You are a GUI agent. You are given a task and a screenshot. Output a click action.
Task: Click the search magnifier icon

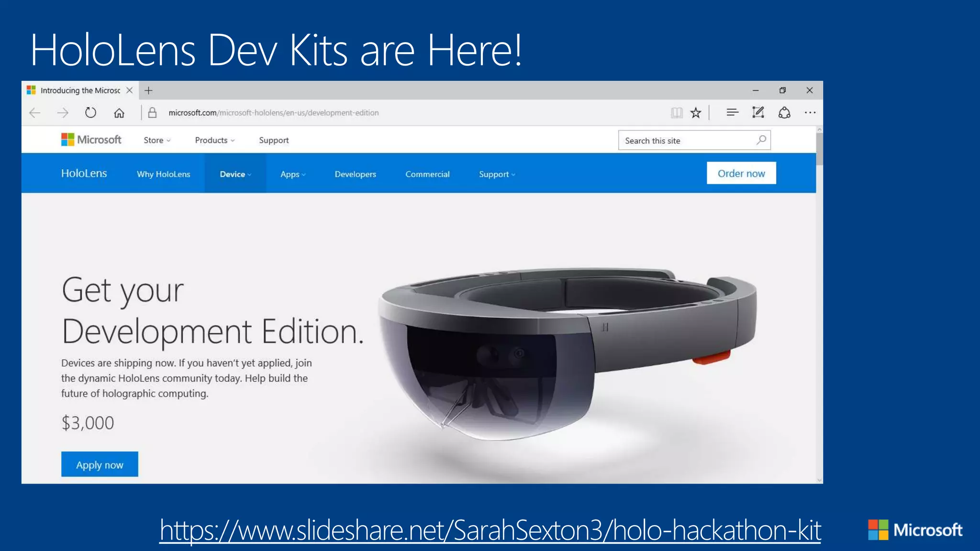[x=761, y=140]
